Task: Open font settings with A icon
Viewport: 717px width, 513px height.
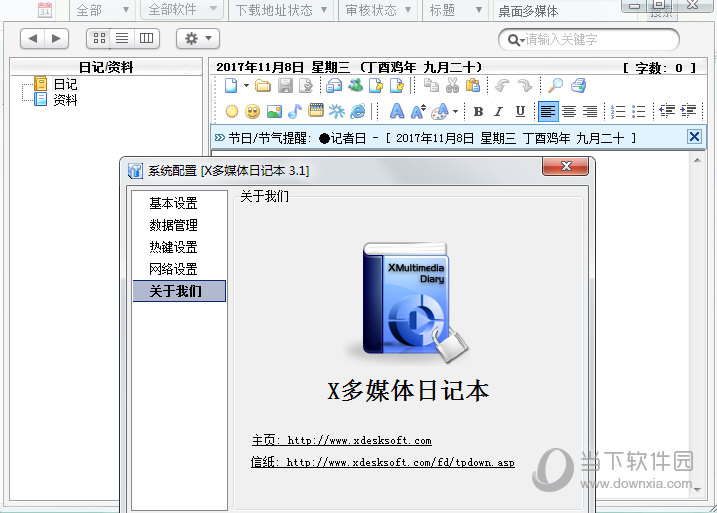Action: pyautogui.click(x=396, y=111)
